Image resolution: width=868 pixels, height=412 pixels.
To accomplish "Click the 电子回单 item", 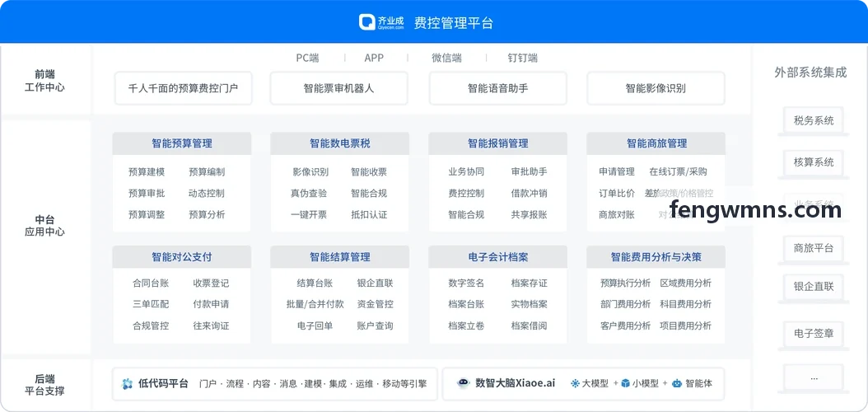I will tap(315, 325).
